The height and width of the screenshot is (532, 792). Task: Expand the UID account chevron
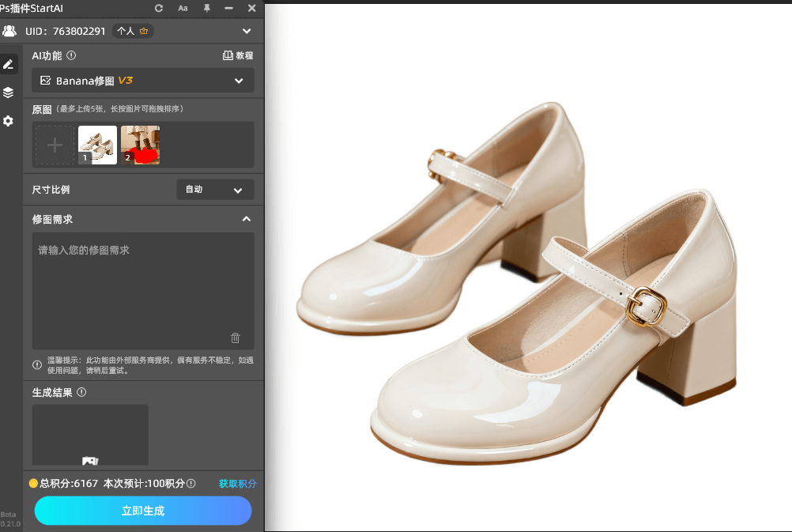(x=247, y=32)
